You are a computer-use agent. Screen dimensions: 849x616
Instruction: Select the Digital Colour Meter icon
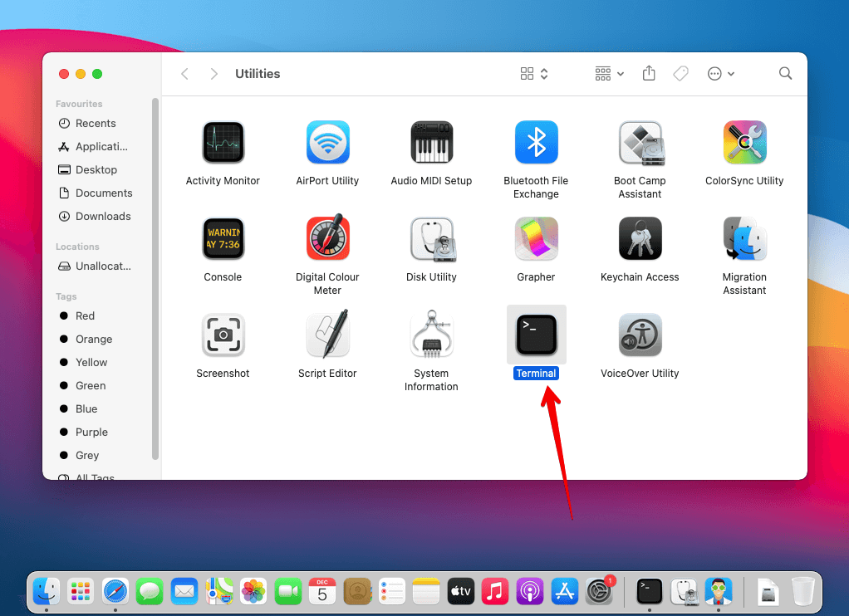327,237
